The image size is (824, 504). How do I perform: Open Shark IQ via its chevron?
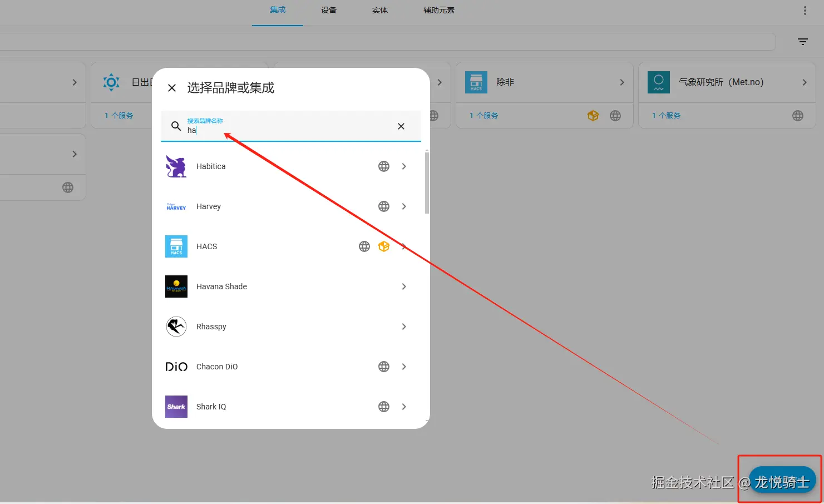click(404, 407)
